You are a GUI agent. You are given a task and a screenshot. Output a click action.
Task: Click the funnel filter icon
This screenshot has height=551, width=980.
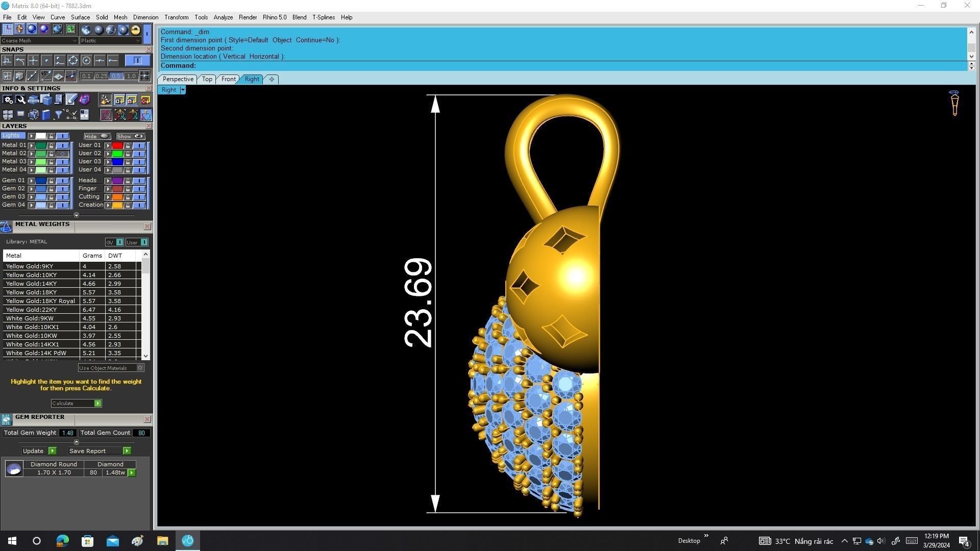coord(58,114)
